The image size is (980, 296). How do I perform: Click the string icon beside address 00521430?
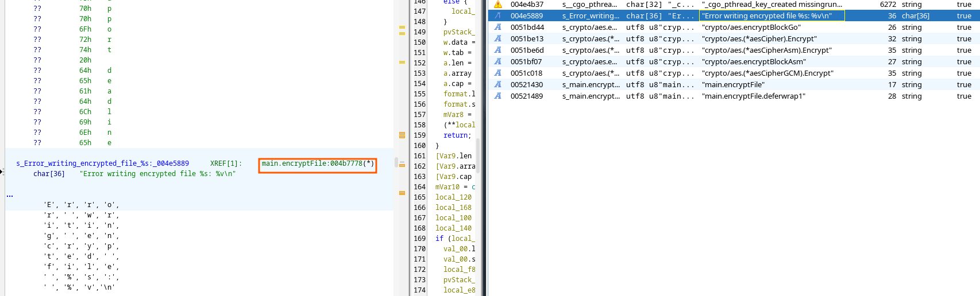498,85
